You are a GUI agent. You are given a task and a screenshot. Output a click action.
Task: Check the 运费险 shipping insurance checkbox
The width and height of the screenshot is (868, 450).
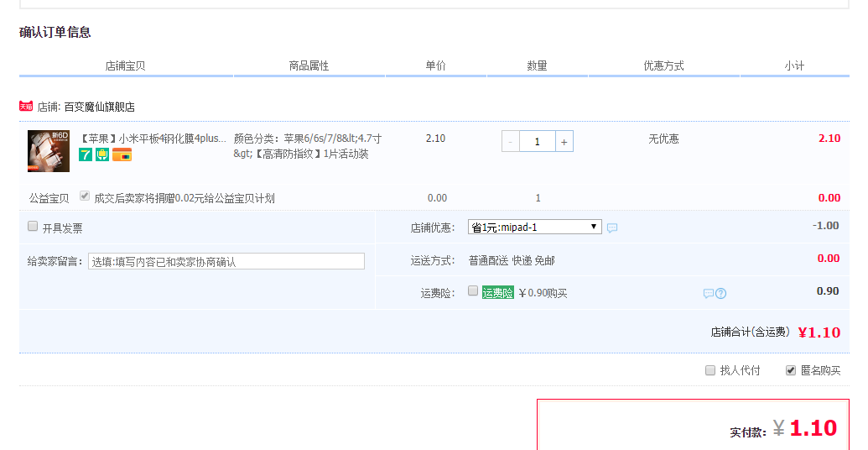473,291
